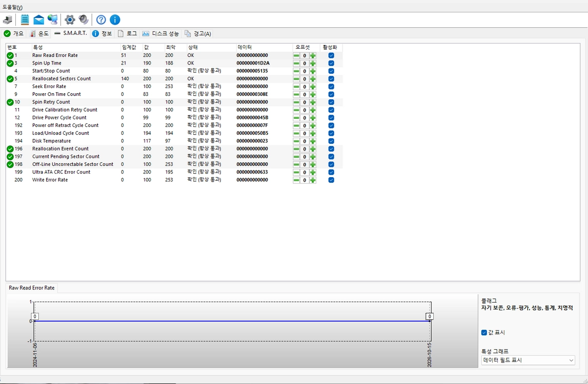
Task: Decrease offset for Reallocated Sectors Count
Action: pyautogui.click(x=296, y=79)
